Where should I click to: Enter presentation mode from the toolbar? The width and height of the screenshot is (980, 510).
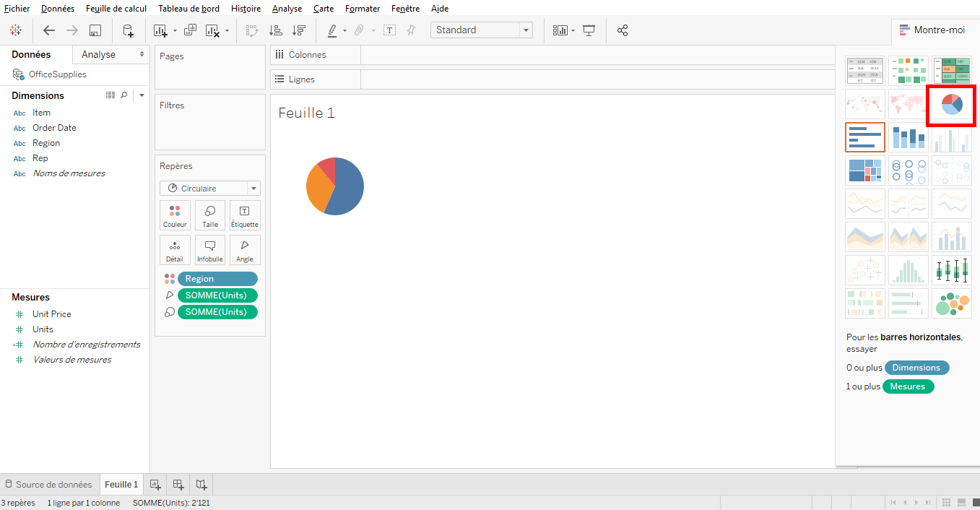[589, 30]
